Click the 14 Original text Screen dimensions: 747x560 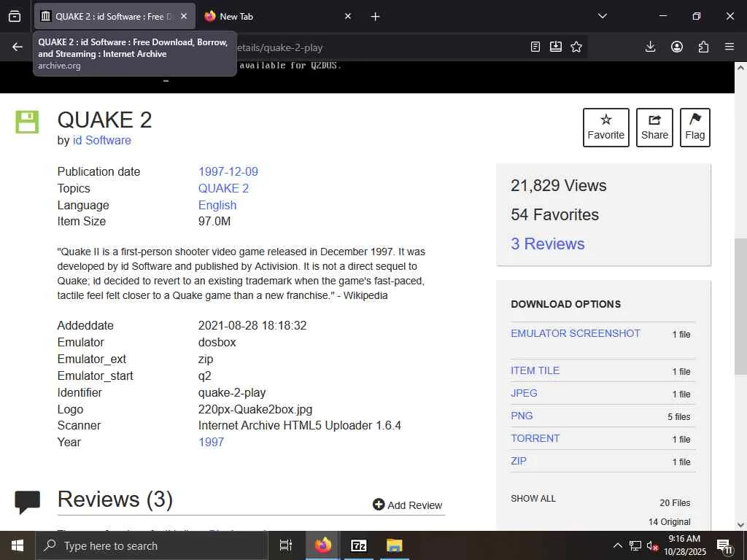point(670,522)
